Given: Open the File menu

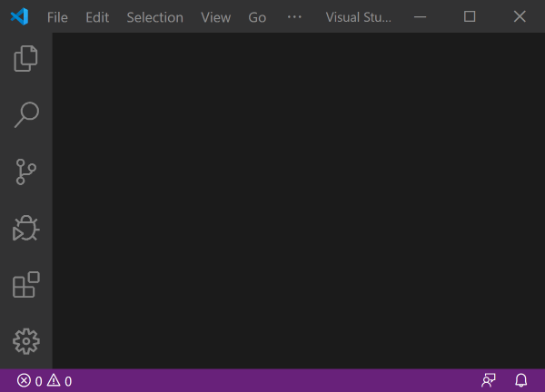Looking at the screenshot, I should coord(57,17).
